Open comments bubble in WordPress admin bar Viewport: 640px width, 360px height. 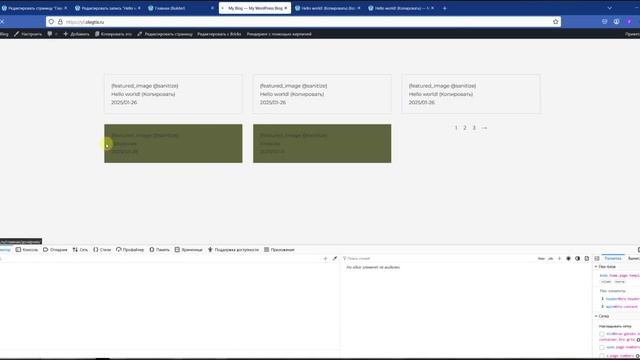coord(52,34)
